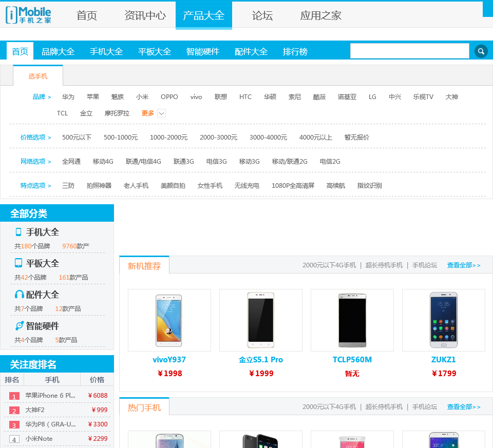
Task: Select network option 全网通
Action: [71, 162]
